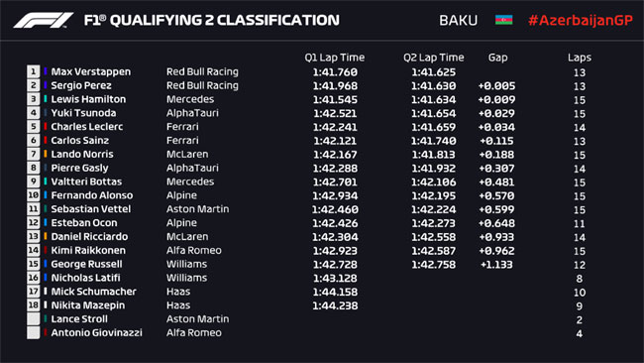Click the Azerbaijan flag icon
This screenshot has height=363, width=644.
(503, 20)
